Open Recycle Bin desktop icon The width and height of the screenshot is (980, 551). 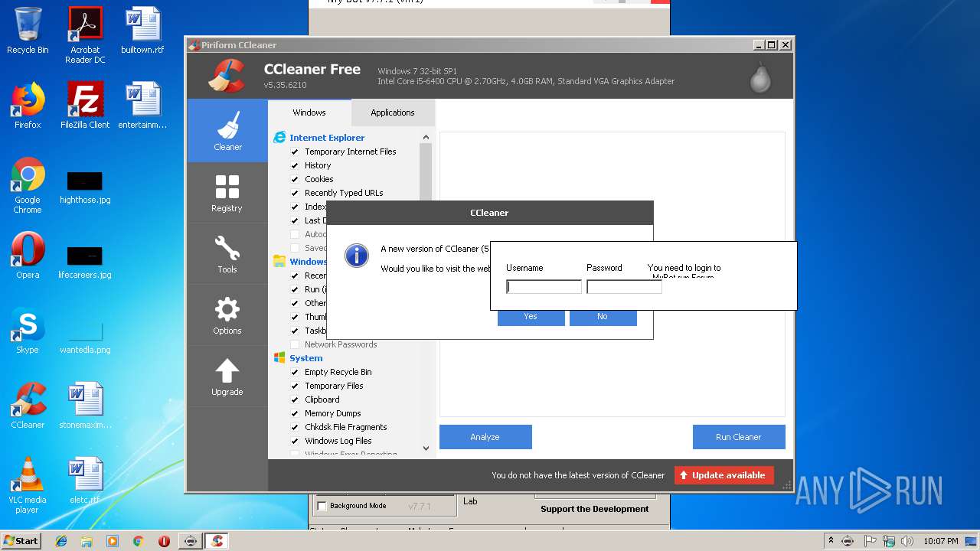[28, 31]
